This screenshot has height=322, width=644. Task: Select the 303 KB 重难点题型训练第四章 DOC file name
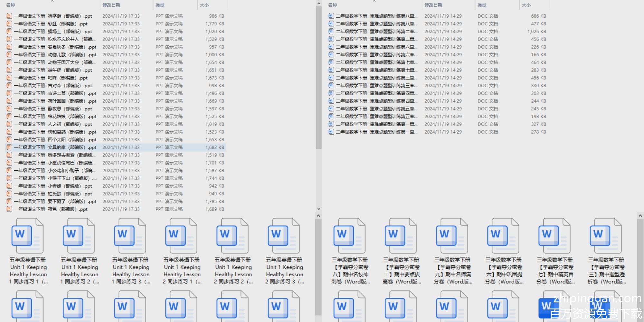[x=376, y=93]
